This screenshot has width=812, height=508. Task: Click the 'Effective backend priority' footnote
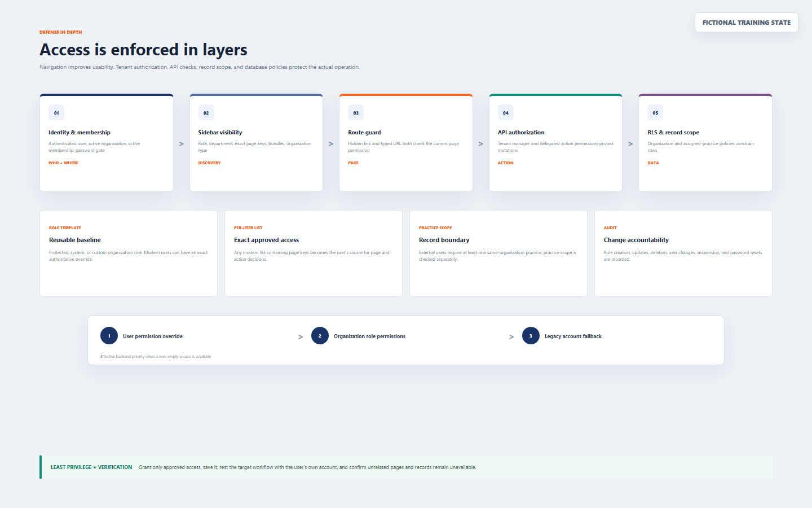(x=156, y=357)
